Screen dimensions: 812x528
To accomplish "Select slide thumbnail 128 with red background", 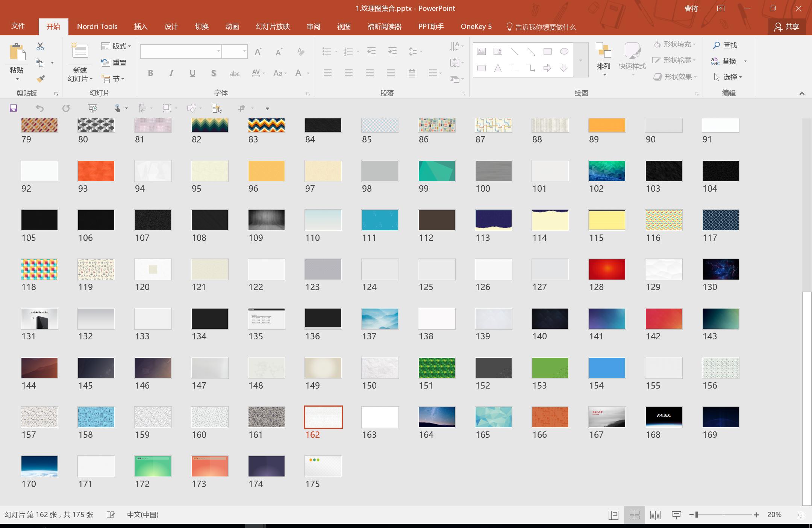I will [607, 269].
